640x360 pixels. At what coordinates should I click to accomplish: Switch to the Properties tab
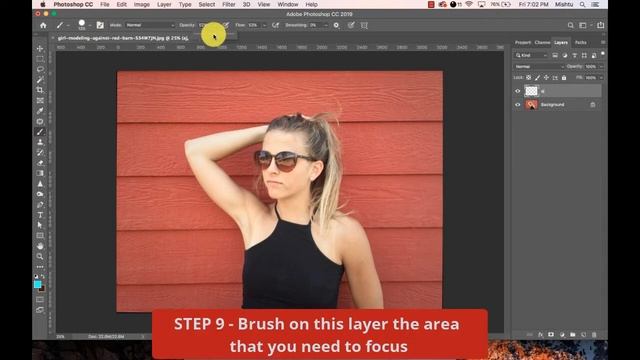tap(523, 42)
